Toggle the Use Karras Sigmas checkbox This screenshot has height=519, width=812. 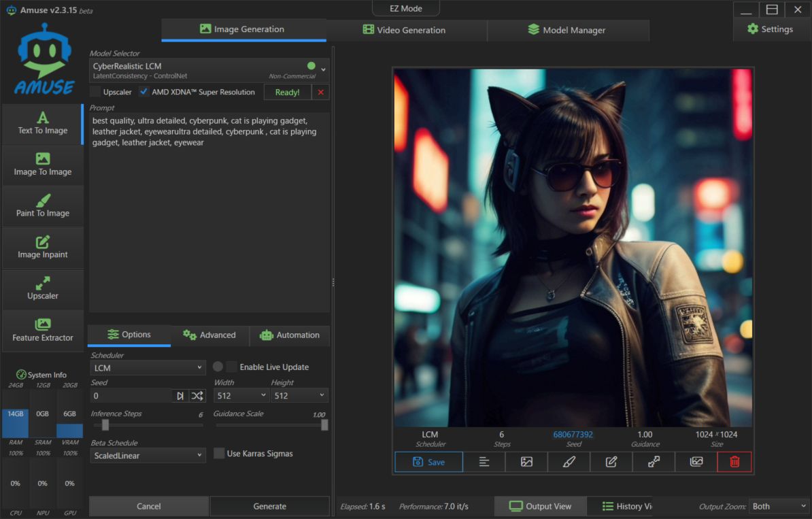click(219, 454)
